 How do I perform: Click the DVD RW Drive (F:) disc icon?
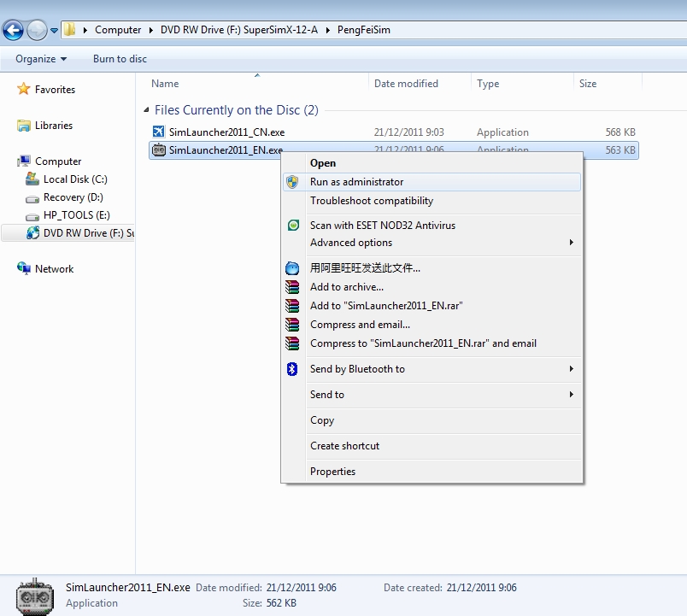(x=32, y=232)
